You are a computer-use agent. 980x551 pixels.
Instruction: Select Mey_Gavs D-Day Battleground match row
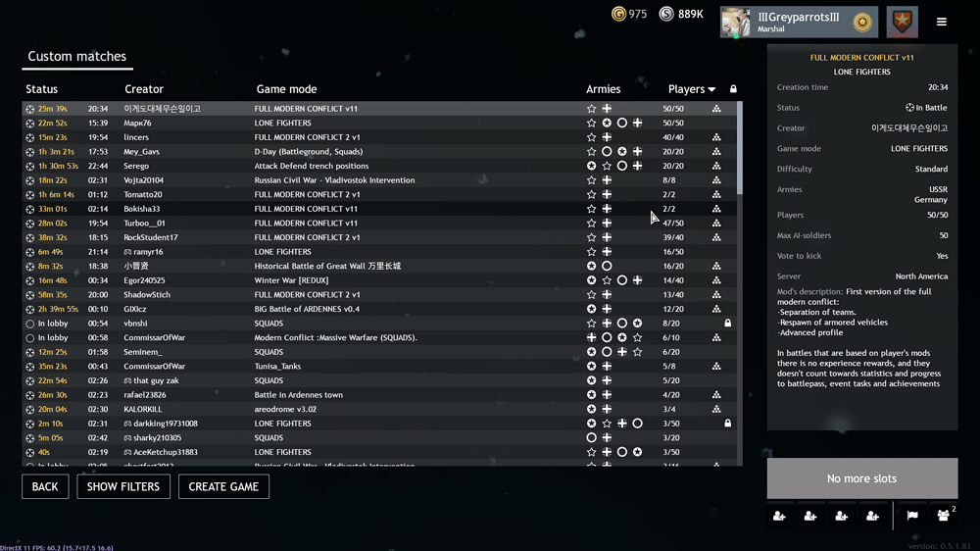(294, 152)
